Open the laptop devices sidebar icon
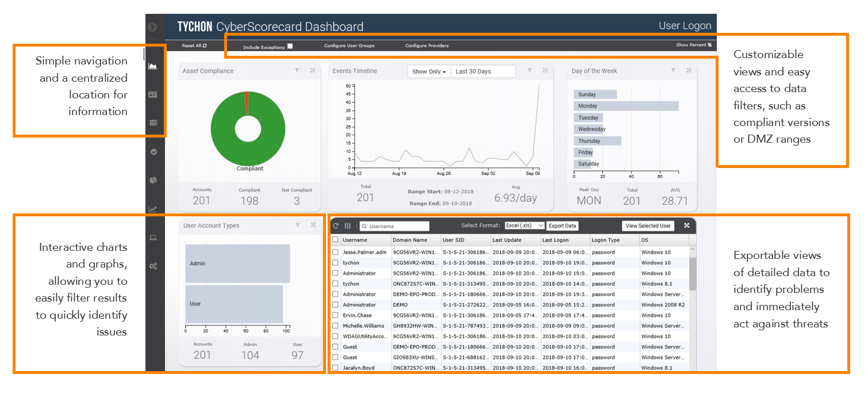Screen dimensions: 868x397 click(153, 238)
